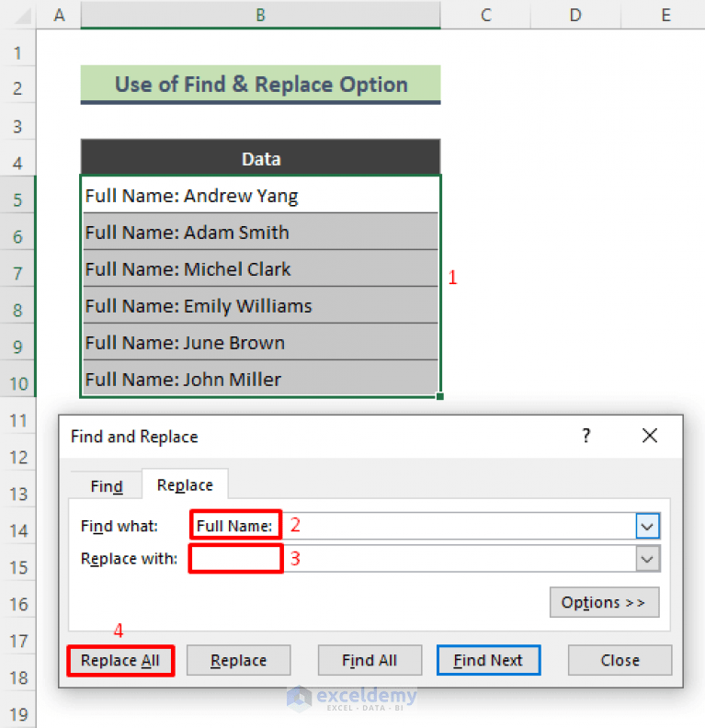Screen dimensions: 705x728
Task: Focus the Replace with input field
Action: point(413,559)
